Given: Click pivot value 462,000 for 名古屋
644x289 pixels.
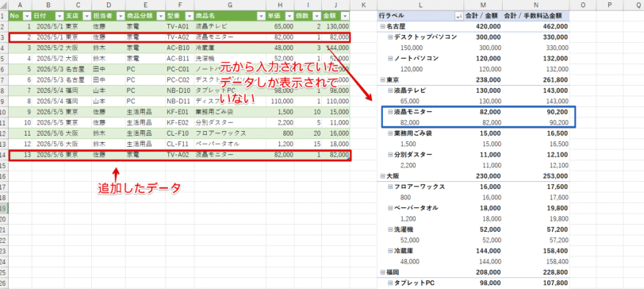Looking at the screenshot, I should coord(536,26).
